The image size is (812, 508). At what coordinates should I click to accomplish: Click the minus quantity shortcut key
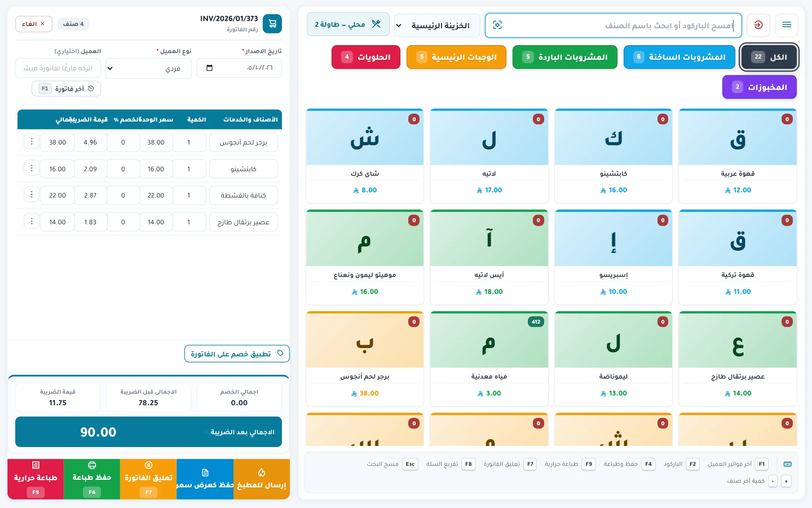point(773,481)
